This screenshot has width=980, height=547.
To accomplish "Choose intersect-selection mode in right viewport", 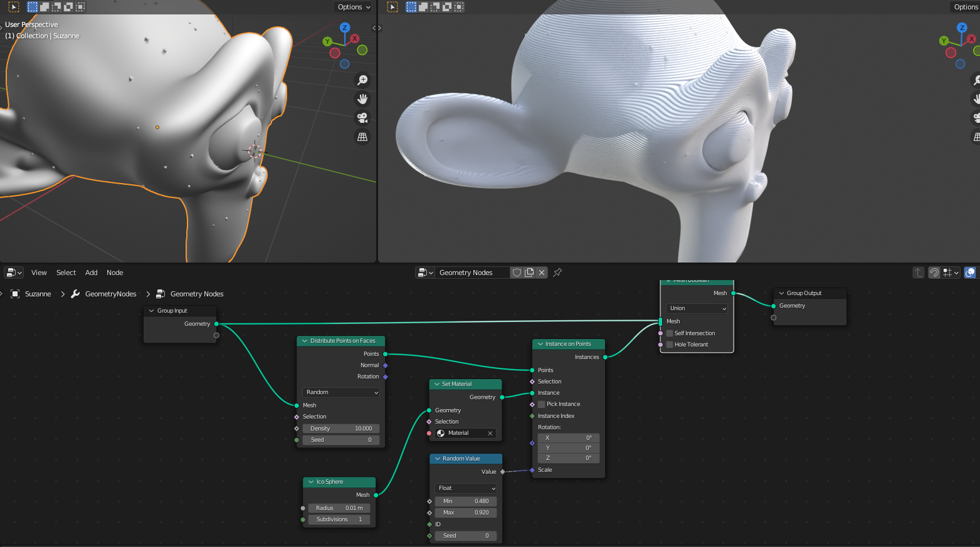I will [x=459, y=7].
